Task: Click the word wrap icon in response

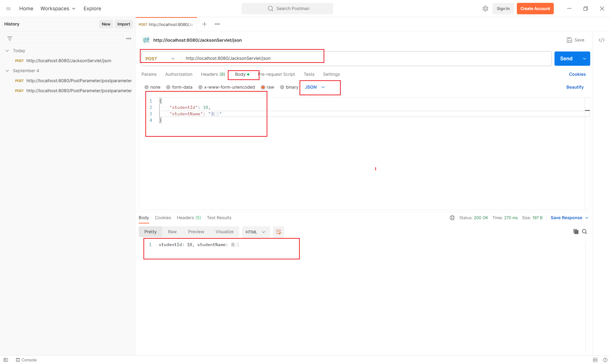Action: coord(278,232)
